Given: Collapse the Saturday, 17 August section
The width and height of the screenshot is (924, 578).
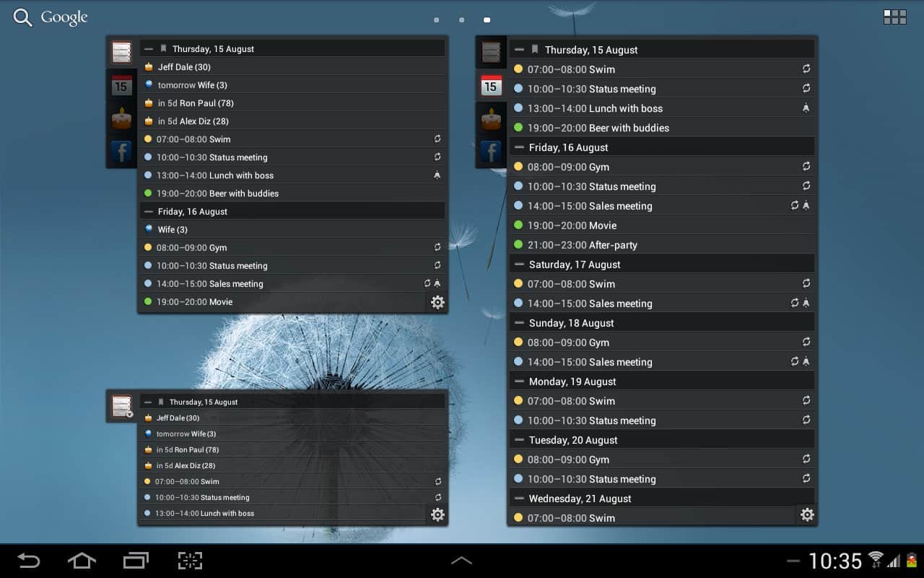Looking at the screenshot, I should tap(518, 264).
